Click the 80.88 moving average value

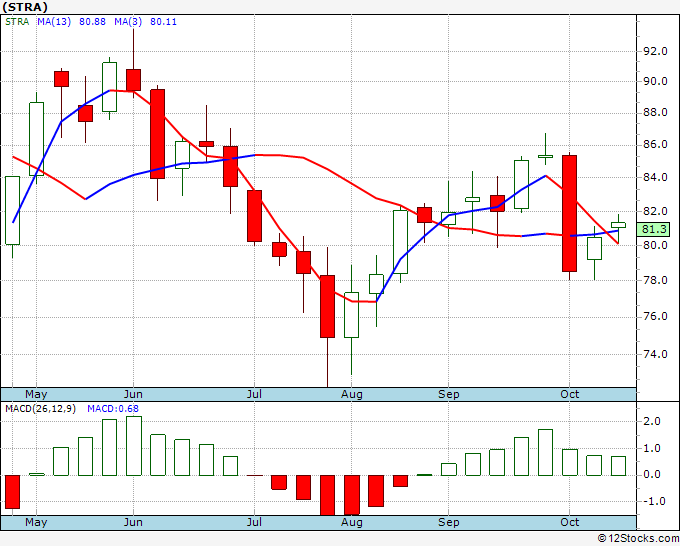coord(92,22)
